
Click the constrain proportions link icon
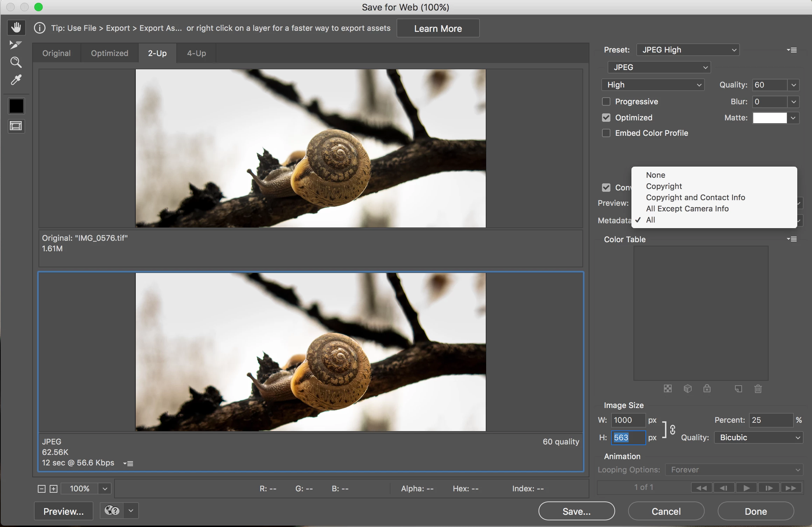click(x=672, y=429)
